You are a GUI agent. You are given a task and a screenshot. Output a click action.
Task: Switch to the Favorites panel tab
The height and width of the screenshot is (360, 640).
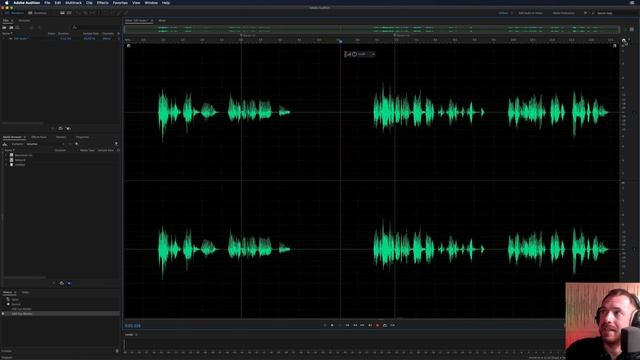24,20
